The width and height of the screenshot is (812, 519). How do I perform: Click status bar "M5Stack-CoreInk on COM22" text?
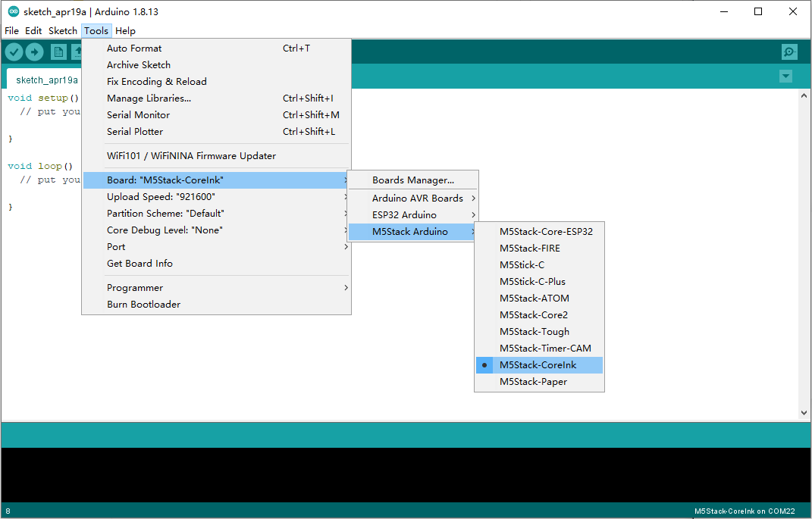click(x=745, y=511)
